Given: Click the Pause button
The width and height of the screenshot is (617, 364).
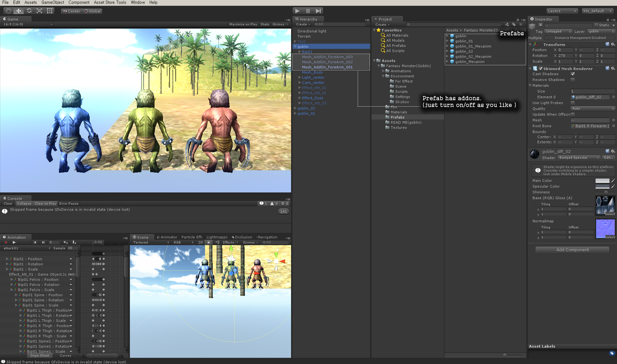Looking at the screenshot, I should tap(308, 11).
